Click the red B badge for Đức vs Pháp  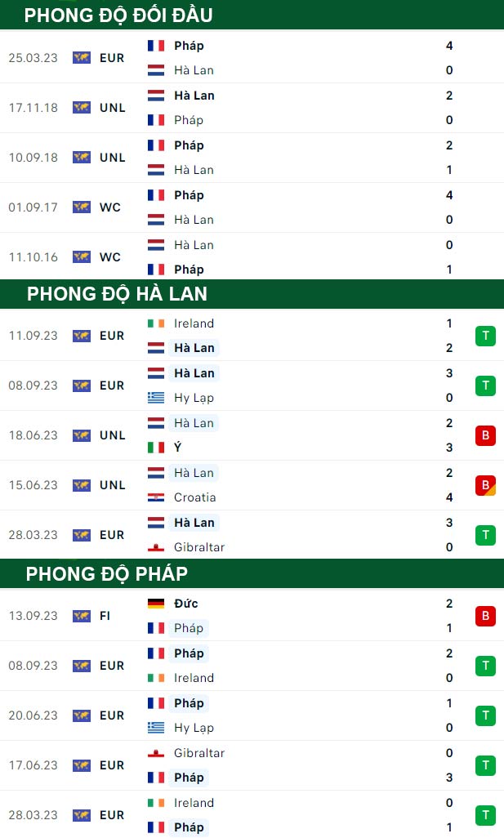485,616
